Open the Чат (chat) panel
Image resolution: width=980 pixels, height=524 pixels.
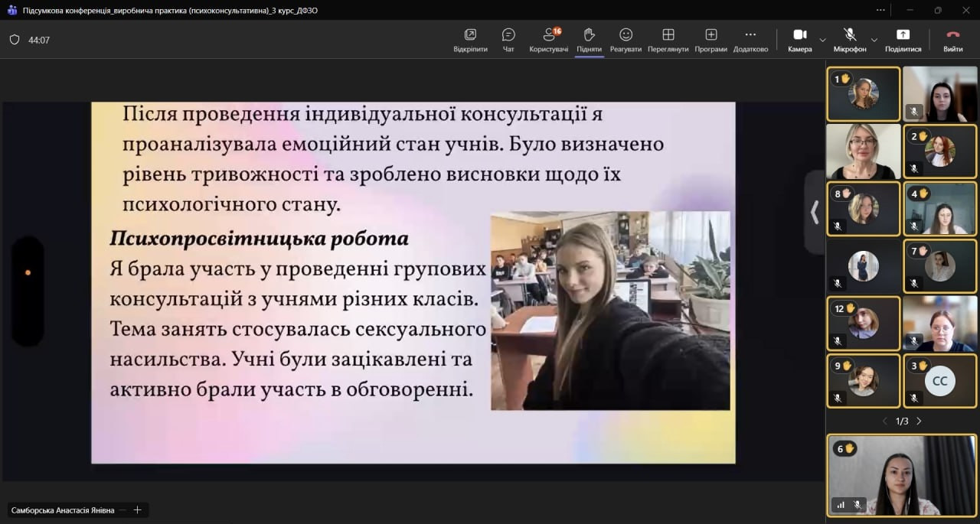point(508,40)
